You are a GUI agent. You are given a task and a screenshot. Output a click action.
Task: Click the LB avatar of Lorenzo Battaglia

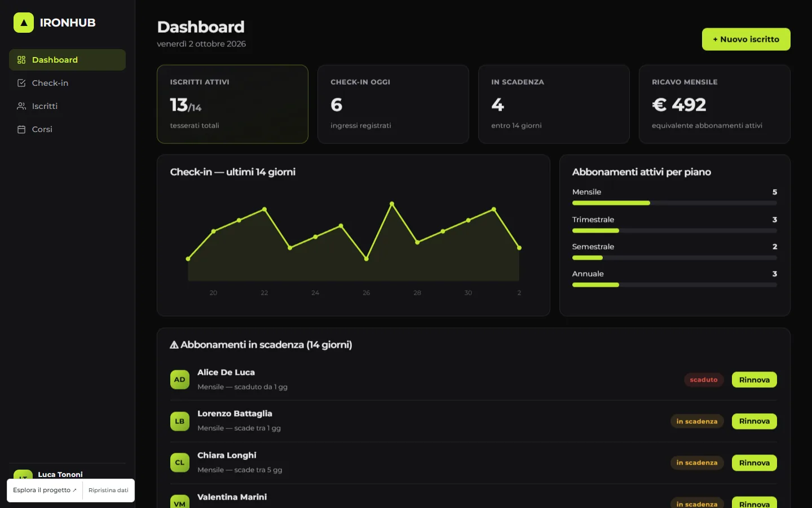coord(180,421)
